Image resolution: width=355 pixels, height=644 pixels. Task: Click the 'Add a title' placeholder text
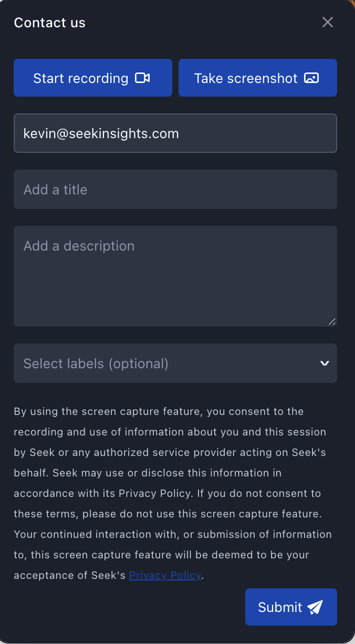click(x=56, y=190)
